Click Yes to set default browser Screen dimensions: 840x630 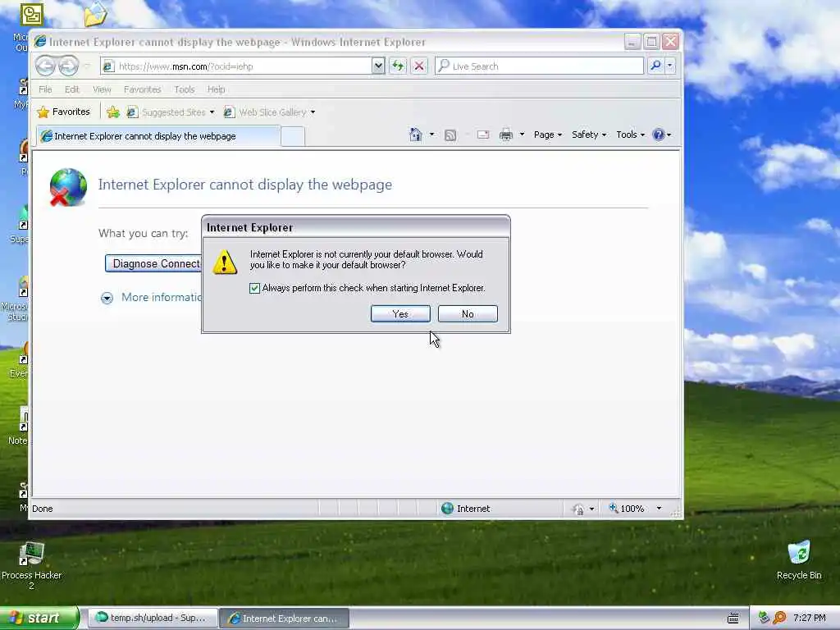400,314
